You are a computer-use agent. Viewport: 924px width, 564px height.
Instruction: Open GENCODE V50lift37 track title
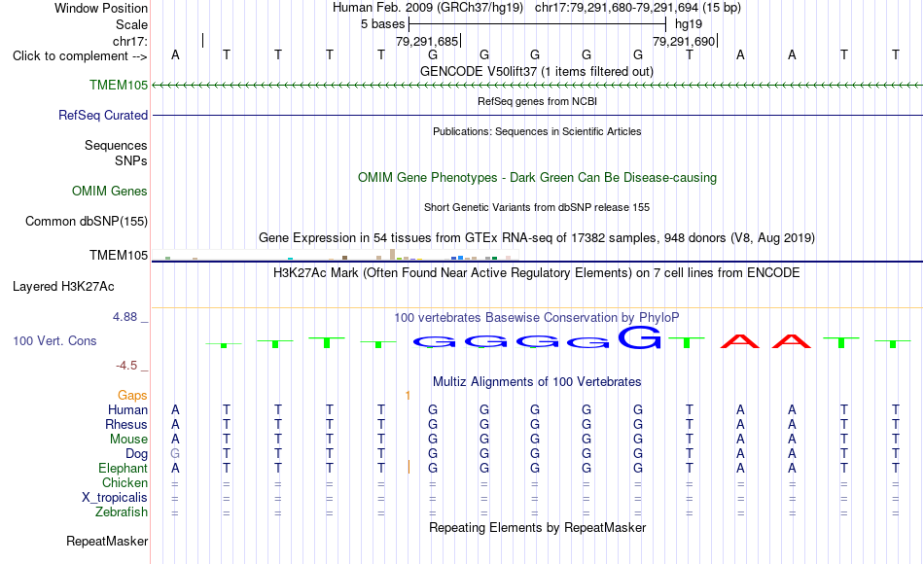[537, 72]
